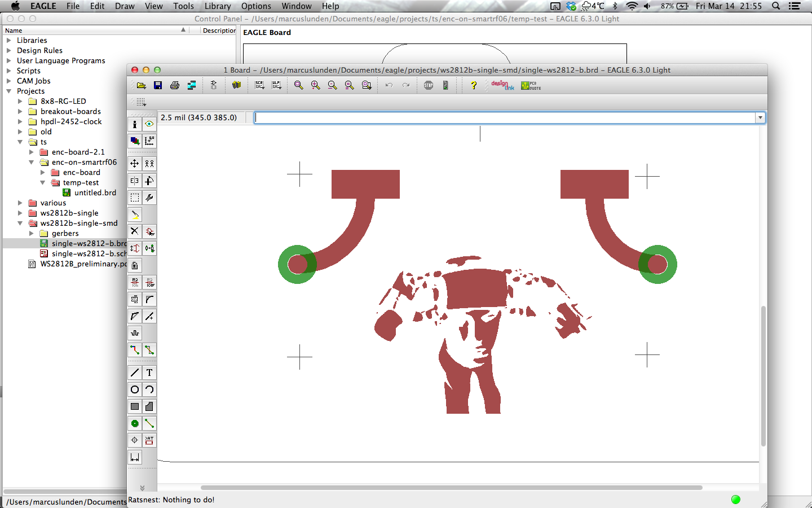Click the PCB Quote button
The width and height of the screenshot is (812, 508).
(x=531, y=85)
